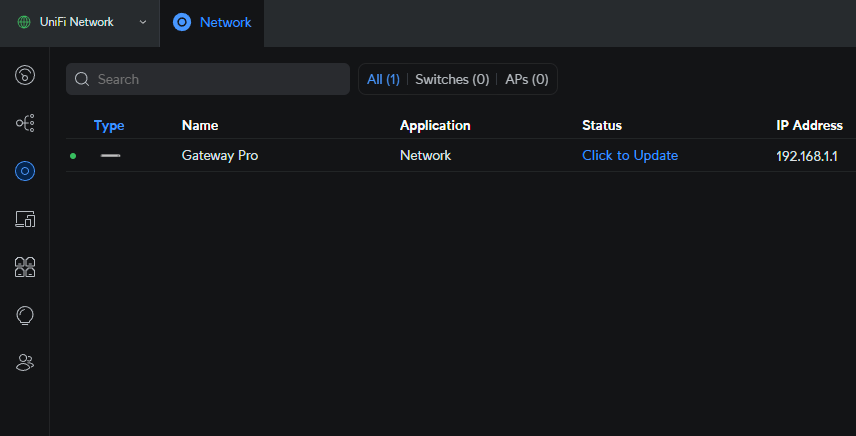This screenshot has height=436, width=856.
Task: Open the Dashboard icon in the sidebar
Action: 25,74
